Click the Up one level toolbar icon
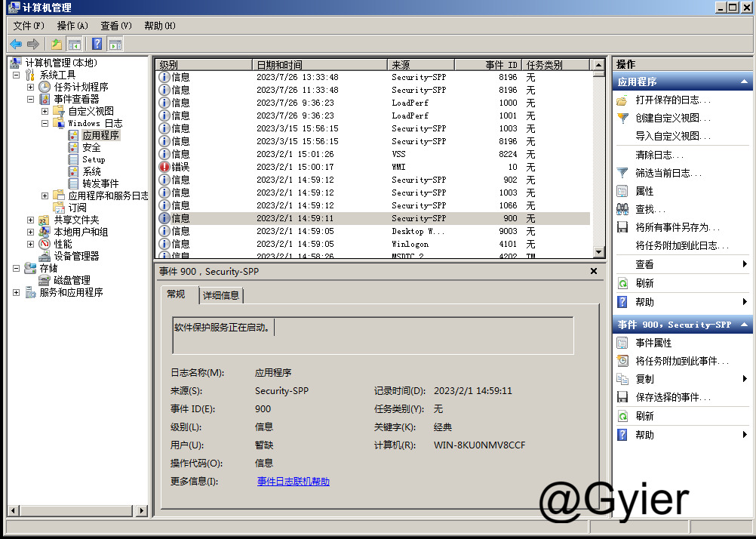The image size is (756, 539). tap(57, 45)
